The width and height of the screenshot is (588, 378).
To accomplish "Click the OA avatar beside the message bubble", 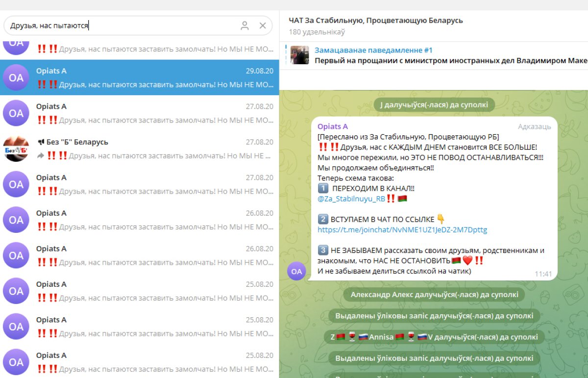I will (x=296, y=271).
